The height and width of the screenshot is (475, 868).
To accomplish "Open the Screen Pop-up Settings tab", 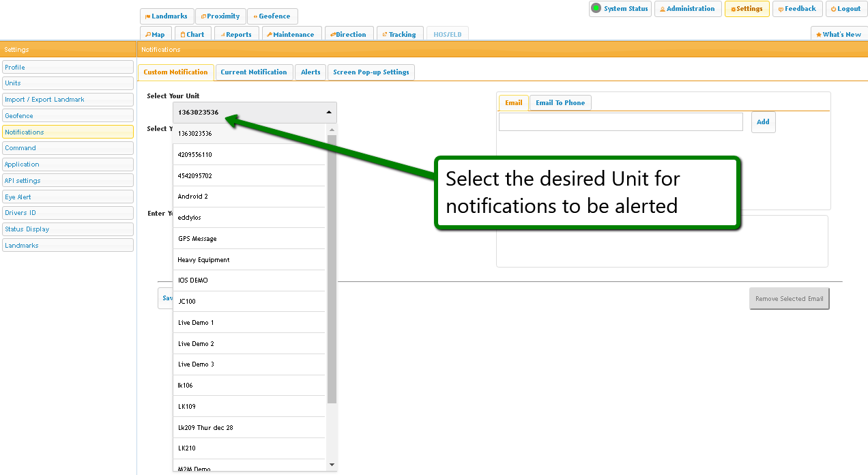I will (371, 72).
